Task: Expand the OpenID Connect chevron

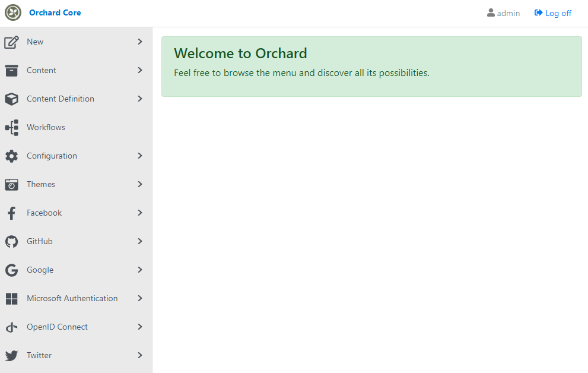Action: pos(140,327)
